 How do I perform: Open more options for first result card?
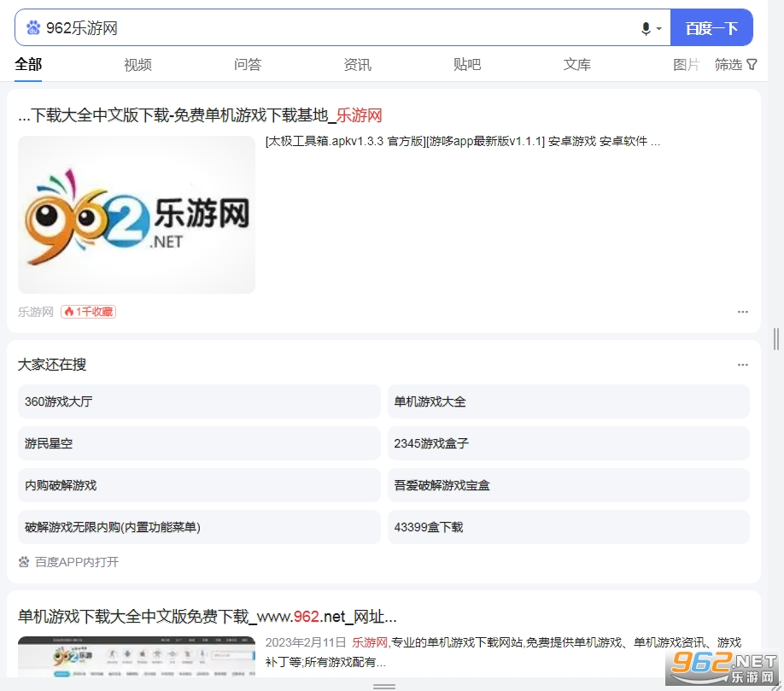742,312
